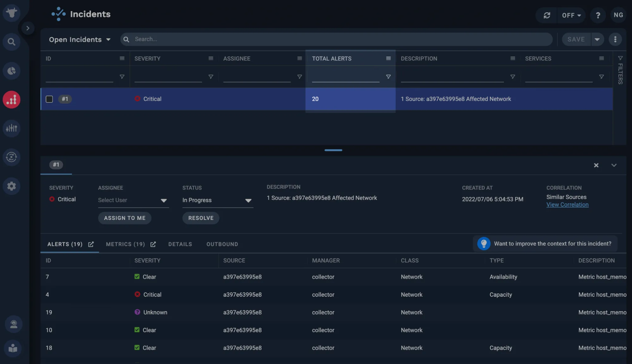Screen dimensions: 632x364
Task: Open the NG user avatar menu
Action: [618, 15]
